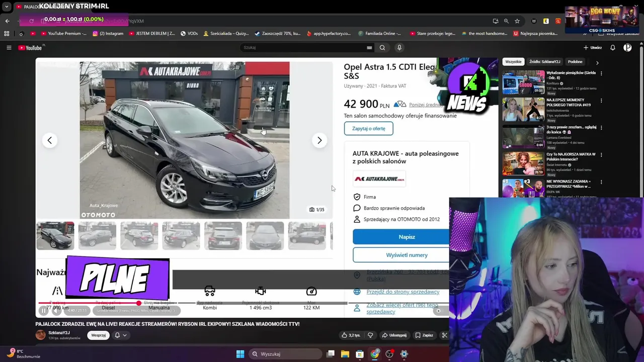Screen dimensions: 644x362
Task: Click the video title PAJALOCK ZDRADZIŁ EWĘ NA LIVE
Action: pyautogui.click(x=167, y=324)
